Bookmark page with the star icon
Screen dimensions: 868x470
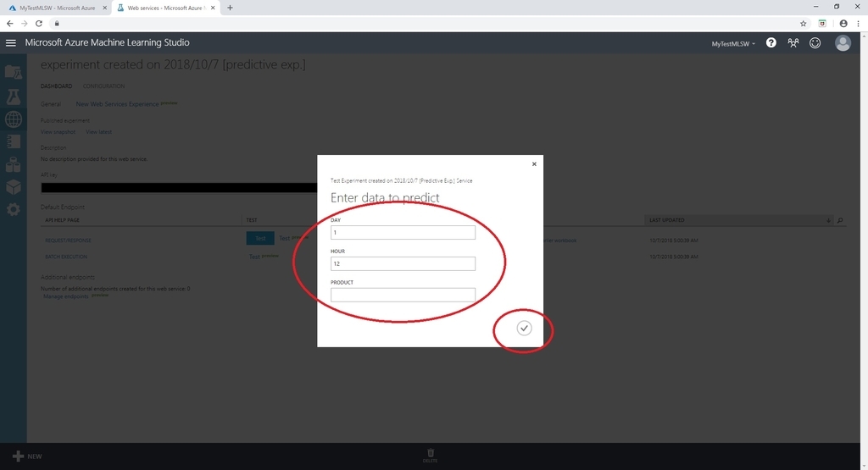[804, 23]
